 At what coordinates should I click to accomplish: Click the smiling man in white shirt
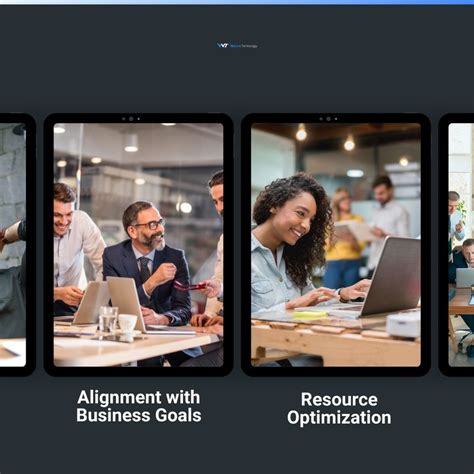pos(75,248)
